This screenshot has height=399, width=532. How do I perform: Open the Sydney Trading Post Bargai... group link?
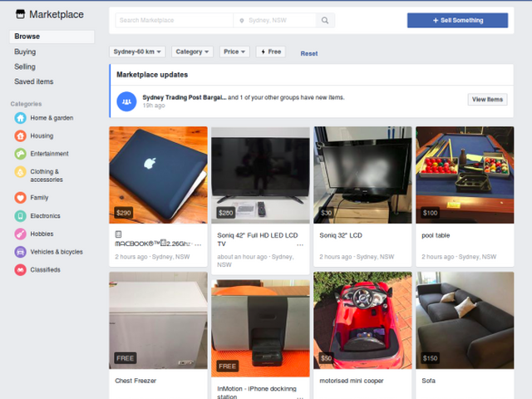click(185, 97)
